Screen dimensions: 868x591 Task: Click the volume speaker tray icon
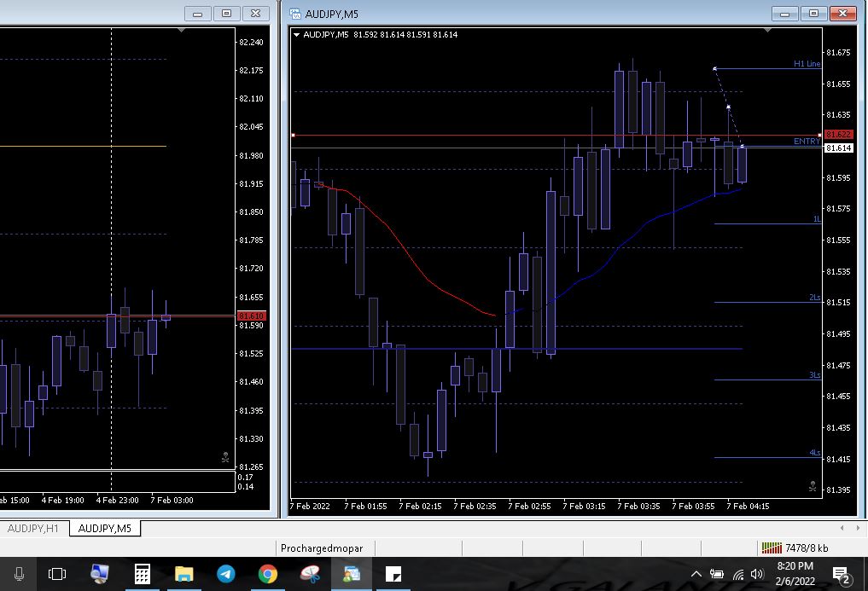(756, 574)
